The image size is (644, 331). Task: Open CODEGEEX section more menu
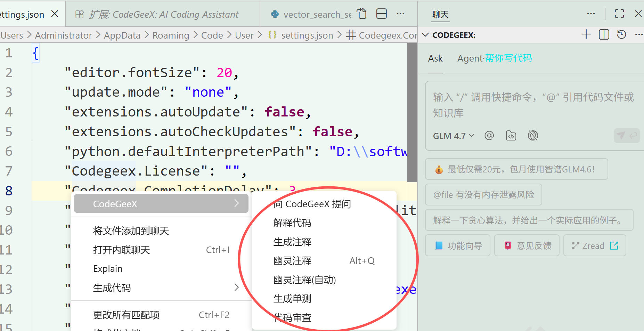[x=639, y=35]
